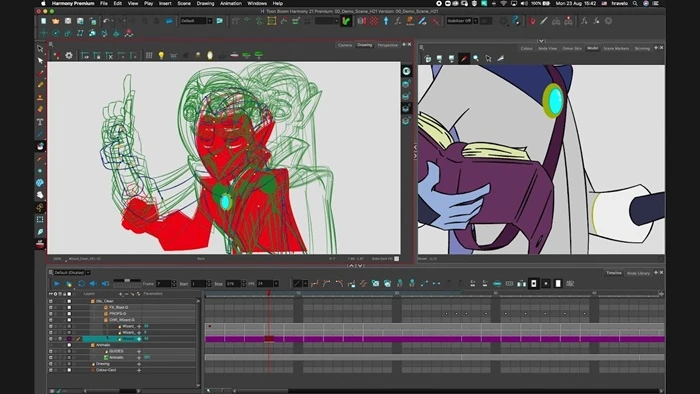Click the Frame number input field

click(163, 284)
